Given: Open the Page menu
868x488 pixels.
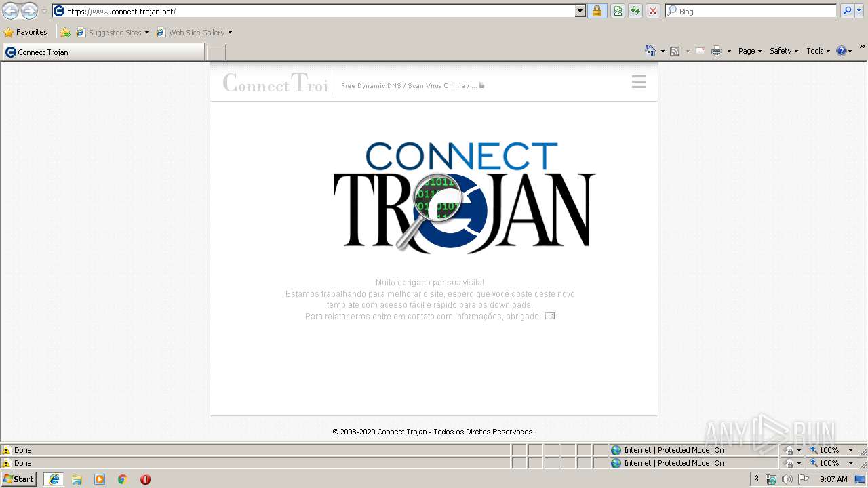Looking at the screenshot, I should point(749,51).
